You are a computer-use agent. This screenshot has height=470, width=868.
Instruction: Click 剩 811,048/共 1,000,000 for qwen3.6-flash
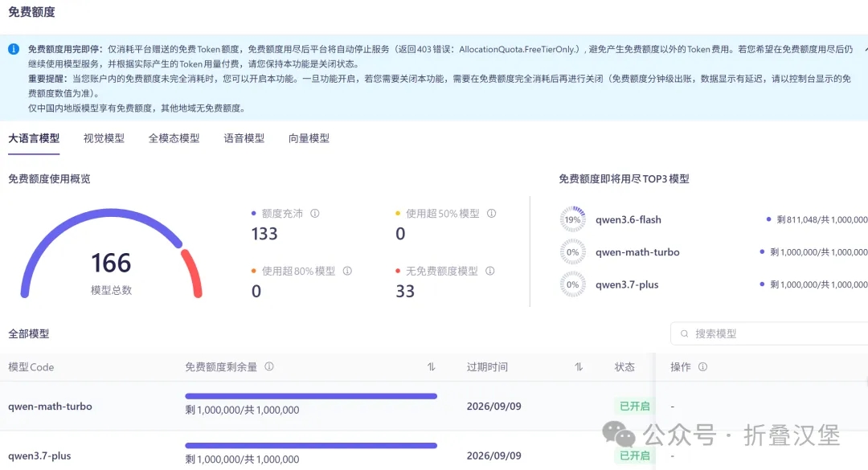coord(821,220)
